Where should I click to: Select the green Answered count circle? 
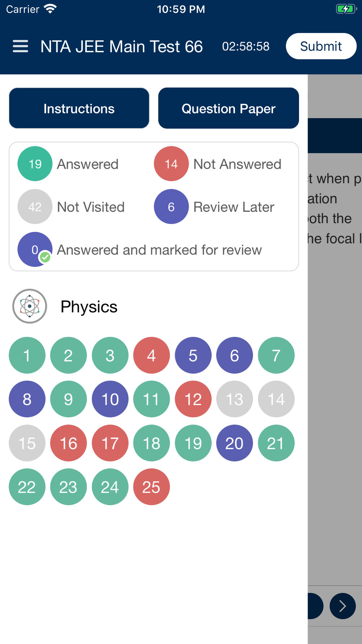coord(35,164)
